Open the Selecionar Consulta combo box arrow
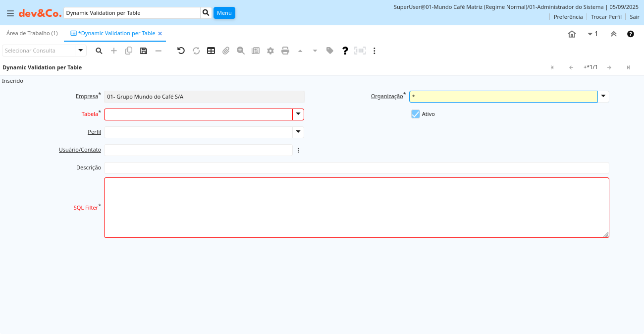 tap(81, 51)
